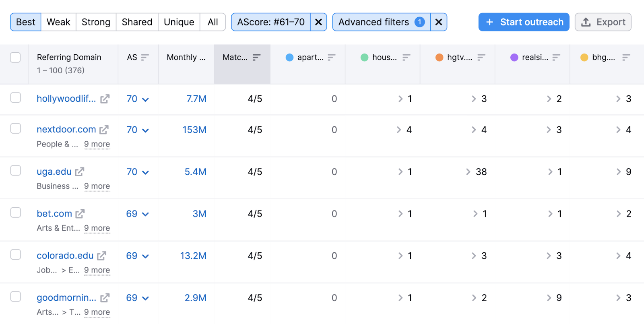644x324 pixels.
Task: Show 9 more categories for goodmornin...
Action: click(x=97, y=312)
